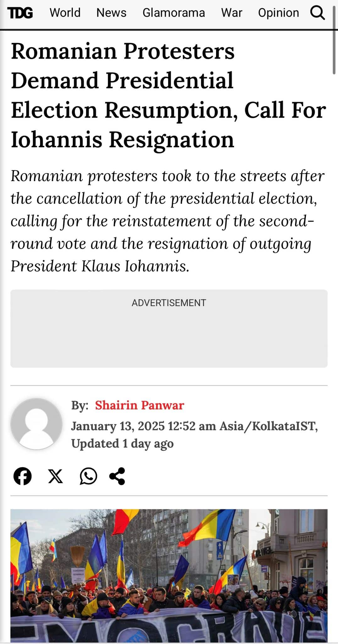Open author Shairin Panwar's profile link
This screenshot has height=644, width=338.
click(x=139, y=405)
